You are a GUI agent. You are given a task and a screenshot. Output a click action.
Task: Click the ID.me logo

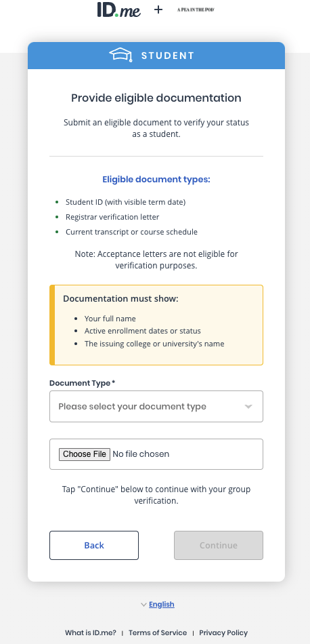coord(119,9)
